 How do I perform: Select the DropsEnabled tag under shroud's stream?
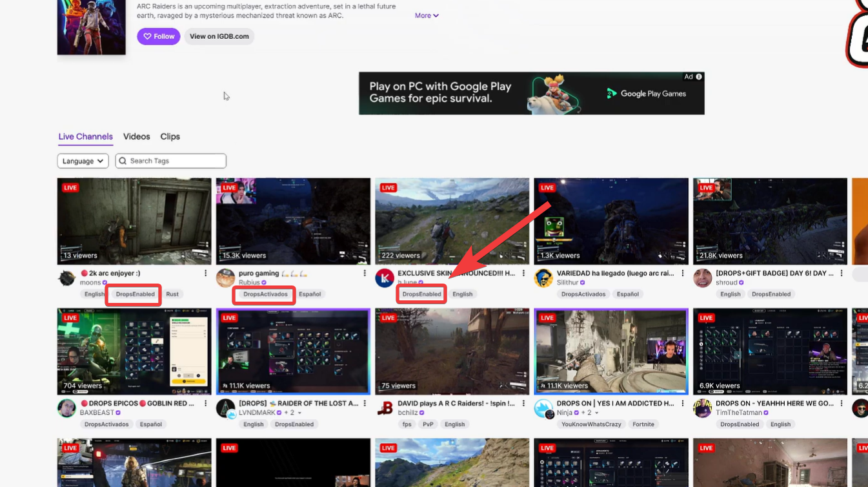[x=771, y=294]
